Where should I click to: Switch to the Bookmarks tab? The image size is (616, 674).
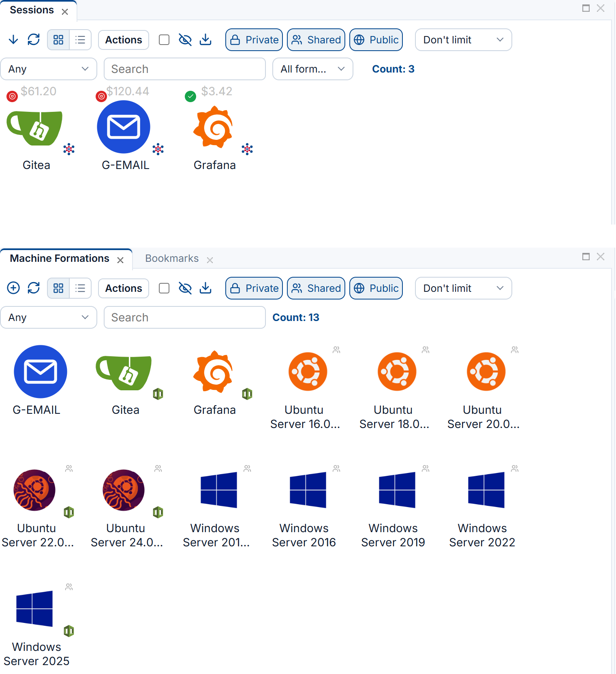coord(172,258)
